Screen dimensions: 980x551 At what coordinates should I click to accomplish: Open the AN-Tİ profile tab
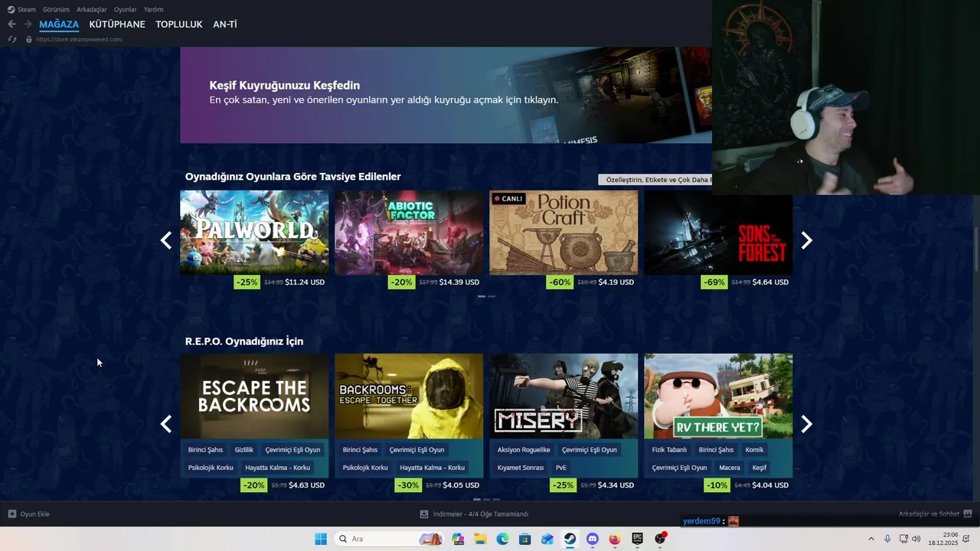pyautogui.click(x=225, y=24)
